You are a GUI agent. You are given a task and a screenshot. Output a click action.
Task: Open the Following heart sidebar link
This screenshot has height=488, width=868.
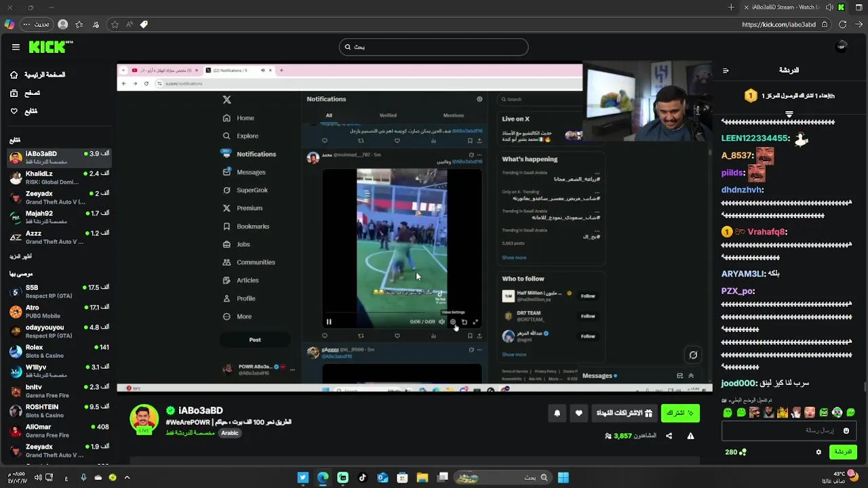(x=24, y=111)
